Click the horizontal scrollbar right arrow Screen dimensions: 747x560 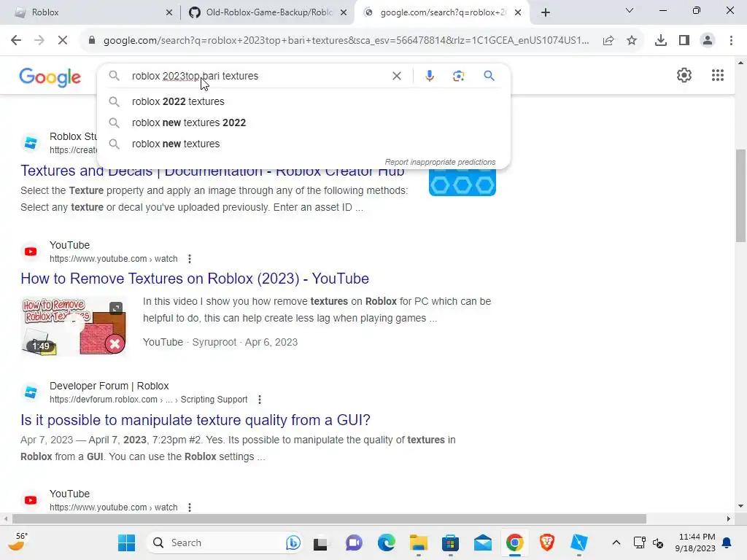729,518
